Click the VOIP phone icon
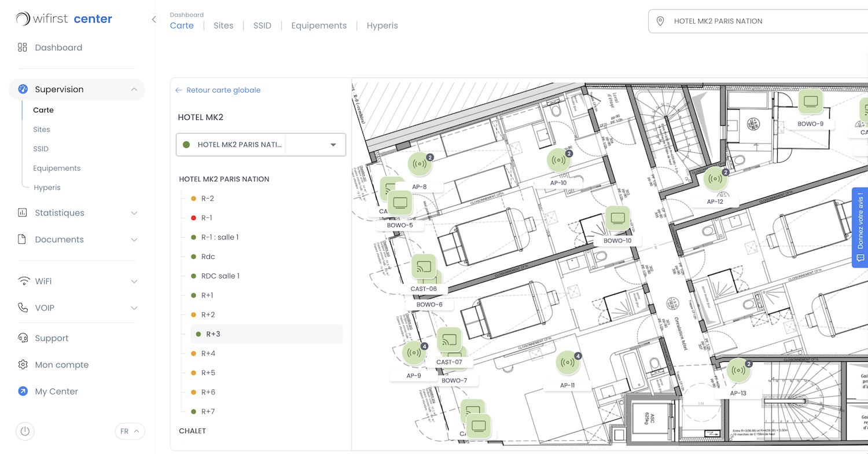The width and height of the screenshot is (868, 454). (x=23, y=307)
